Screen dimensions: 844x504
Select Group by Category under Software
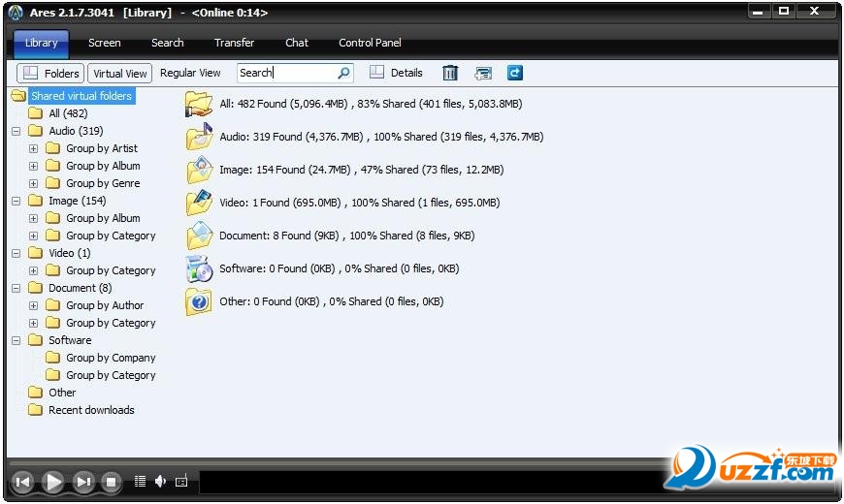(111, 375)
